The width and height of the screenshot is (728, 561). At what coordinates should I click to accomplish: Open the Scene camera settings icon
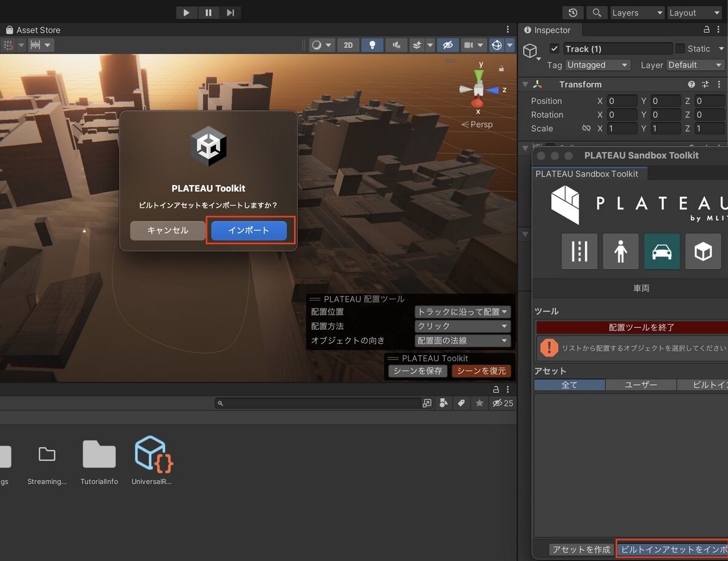(468, 45)
